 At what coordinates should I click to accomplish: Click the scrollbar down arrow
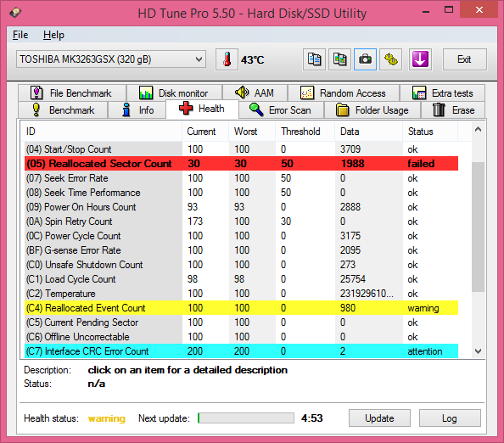(478, 350)
